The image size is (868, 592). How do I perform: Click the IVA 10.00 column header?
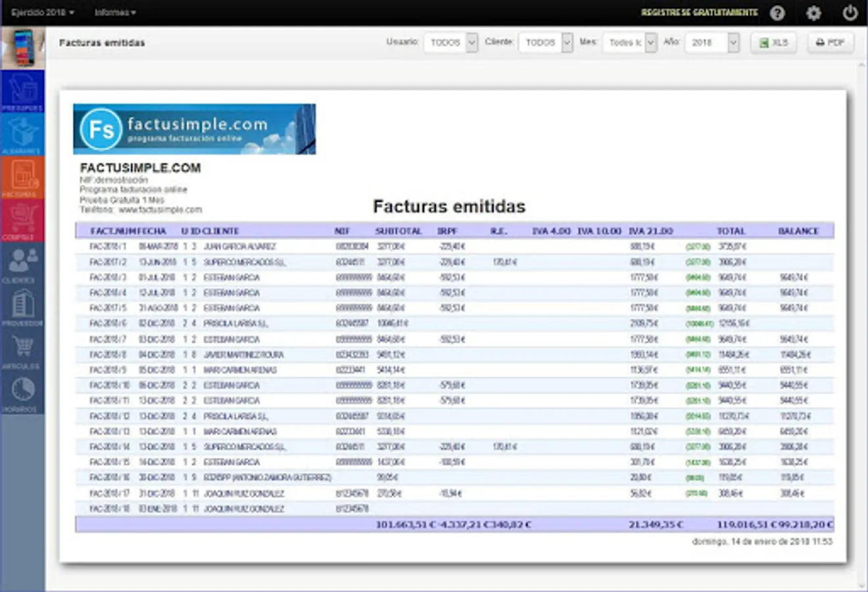coord(599,231)
